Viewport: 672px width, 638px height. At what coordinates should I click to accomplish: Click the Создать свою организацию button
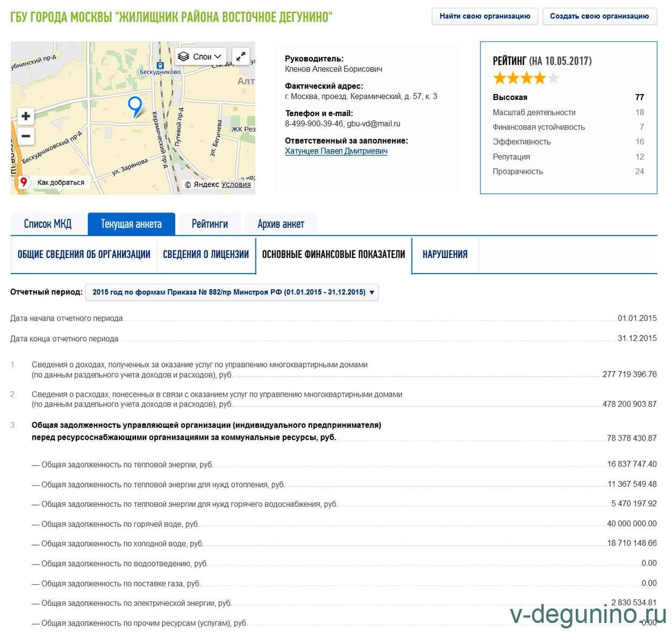tap(599, 16)
